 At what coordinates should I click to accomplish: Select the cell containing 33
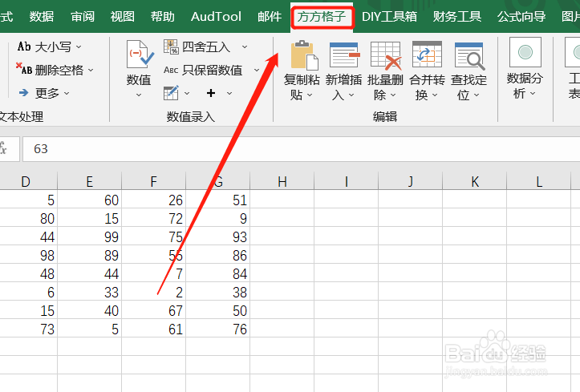coord(90,293)
